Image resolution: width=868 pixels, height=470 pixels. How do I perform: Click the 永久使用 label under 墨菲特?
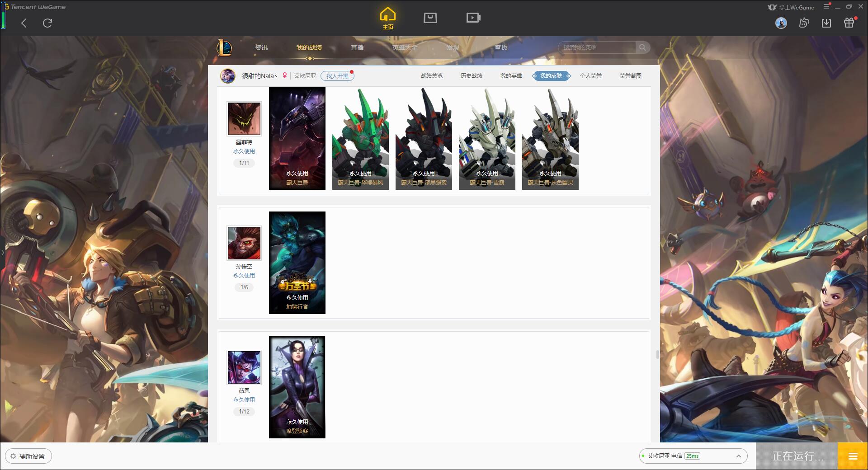pyautogui.click(x=244, y=151)
